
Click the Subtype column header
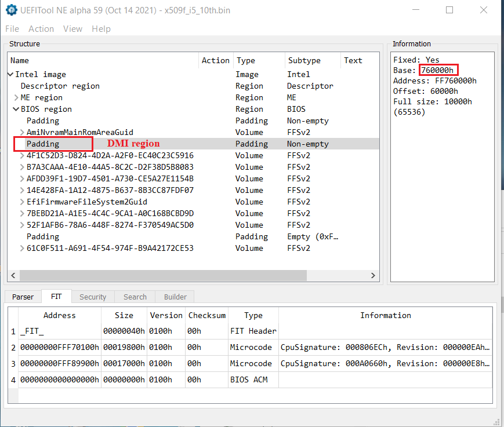click(x=304, y=60)
